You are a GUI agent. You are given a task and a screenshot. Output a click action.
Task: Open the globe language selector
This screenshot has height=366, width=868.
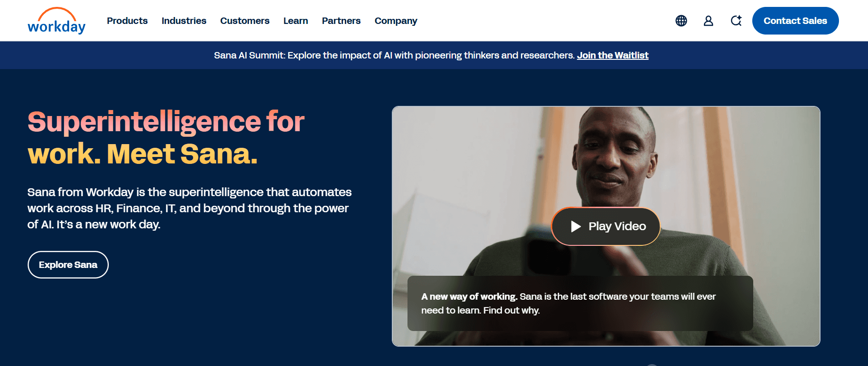[681, 21]
